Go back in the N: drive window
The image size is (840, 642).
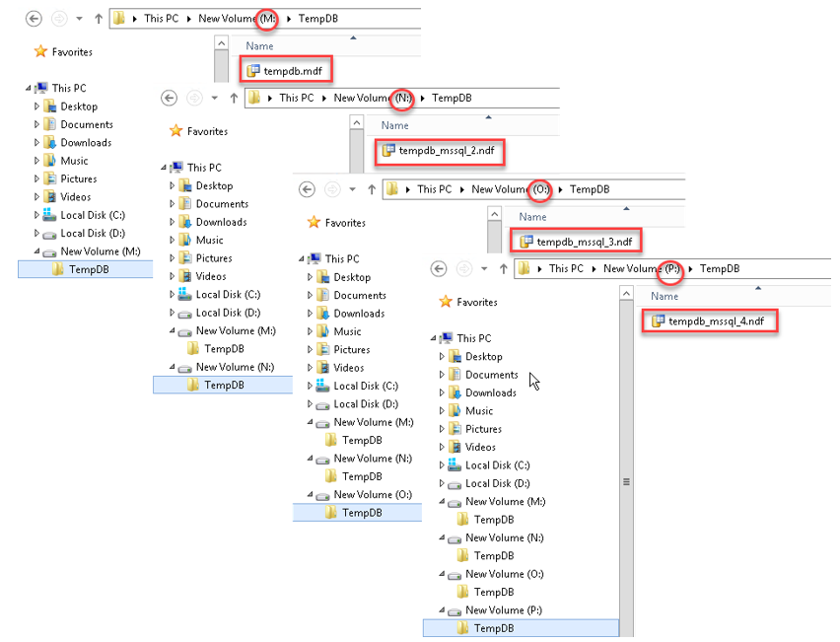(x=170, y=98)
